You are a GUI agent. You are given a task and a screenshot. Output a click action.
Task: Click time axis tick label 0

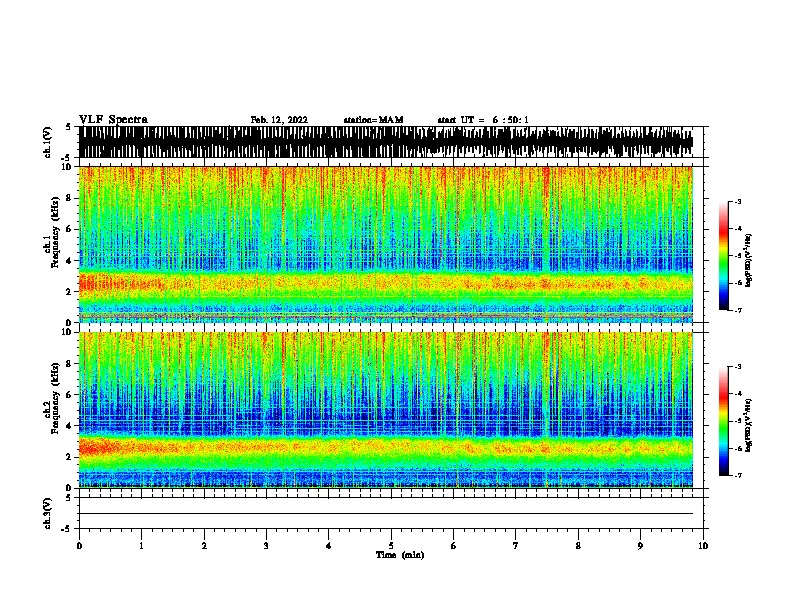coord(79,546)
